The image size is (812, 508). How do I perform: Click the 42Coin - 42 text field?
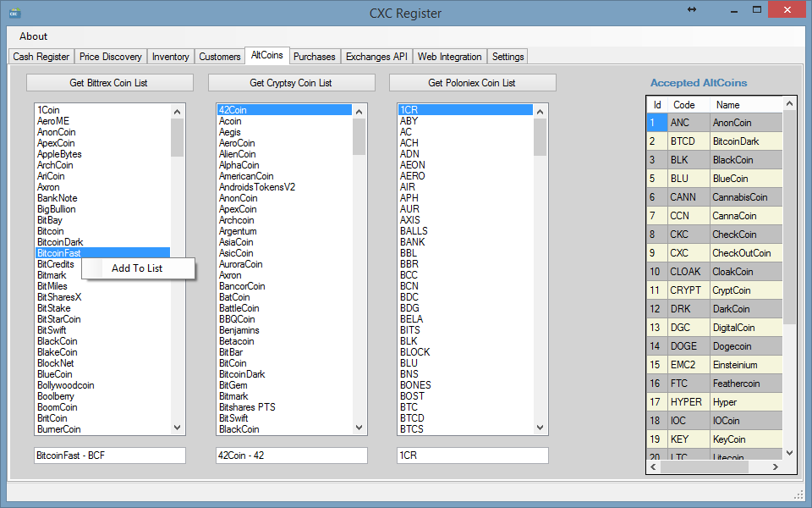[292, 456]
